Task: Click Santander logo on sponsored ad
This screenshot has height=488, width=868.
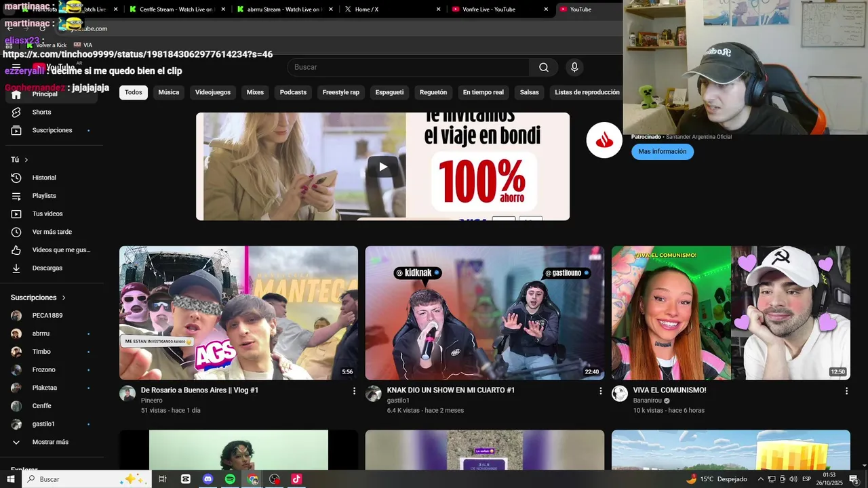Action: pyautogui.click(x=604, y=140)
